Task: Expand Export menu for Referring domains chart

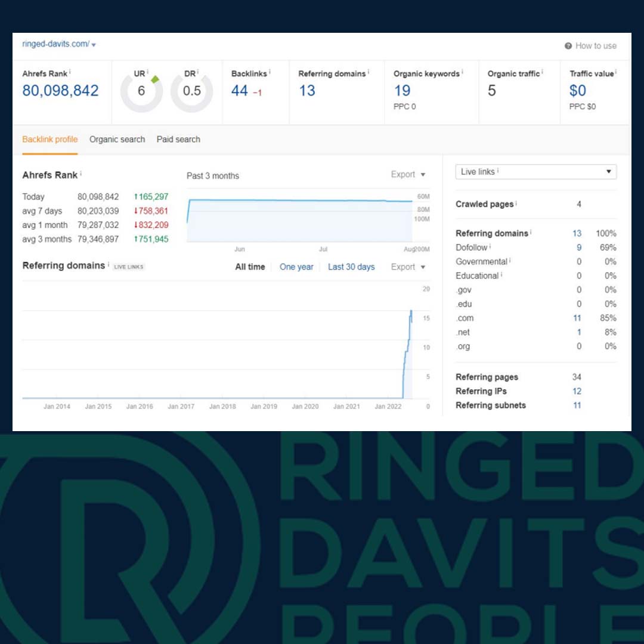Action: coord(408,267)
